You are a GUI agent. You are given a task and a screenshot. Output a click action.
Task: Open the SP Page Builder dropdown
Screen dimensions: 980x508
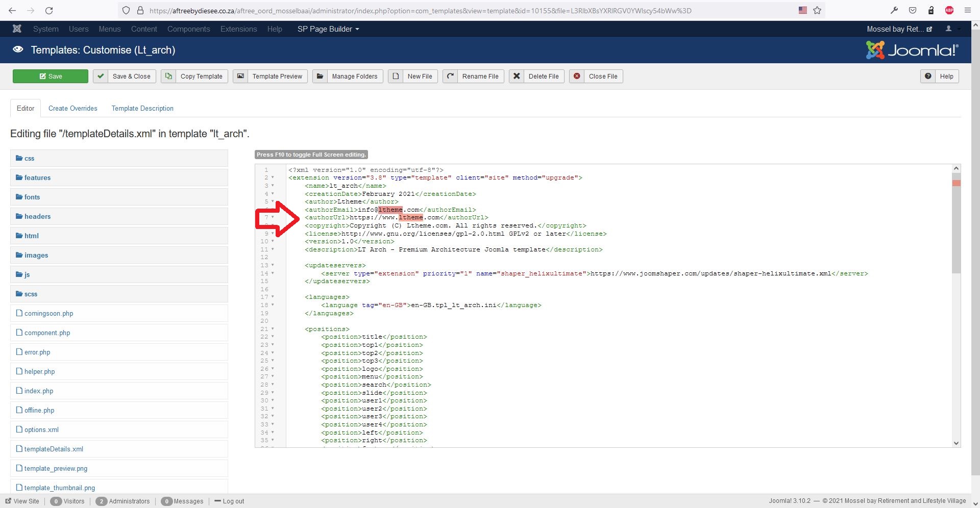328,29
